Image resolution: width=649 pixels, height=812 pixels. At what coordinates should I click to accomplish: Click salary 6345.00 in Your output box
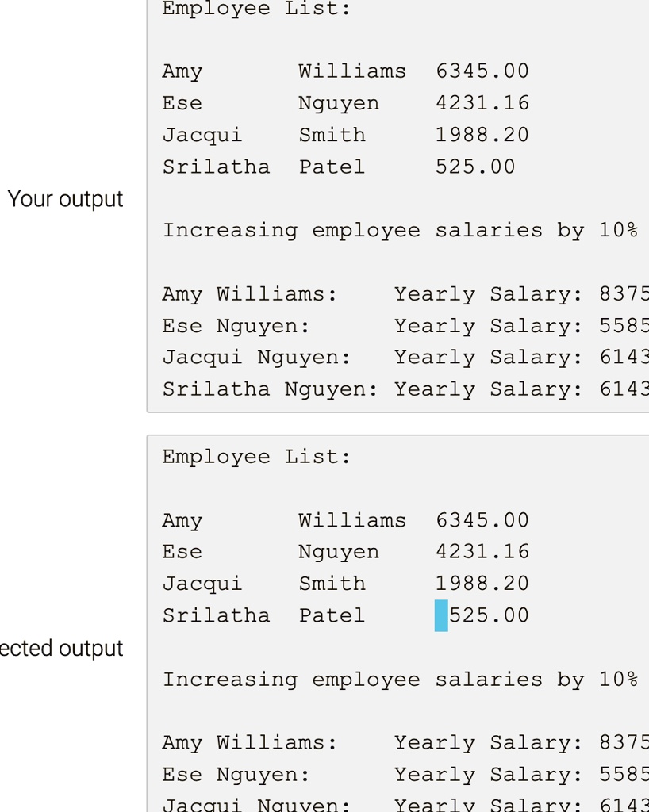[482, 71]
